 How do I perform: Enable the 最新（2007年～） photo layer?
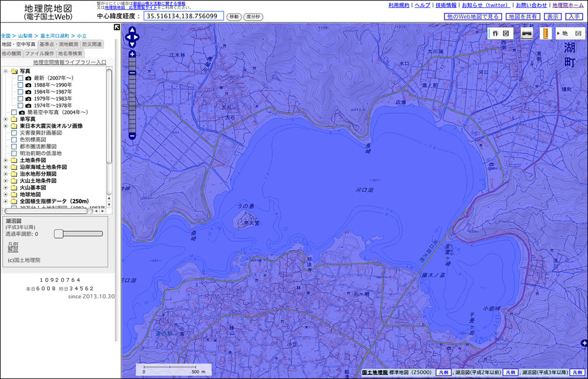coord(21,78)
